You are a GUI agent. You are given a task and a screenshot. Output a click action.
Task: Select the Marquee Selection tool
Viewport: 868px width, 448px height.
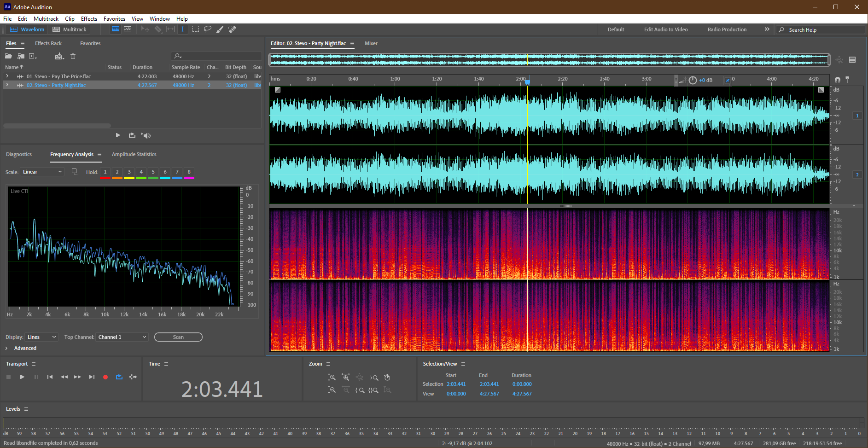(196, 29)
